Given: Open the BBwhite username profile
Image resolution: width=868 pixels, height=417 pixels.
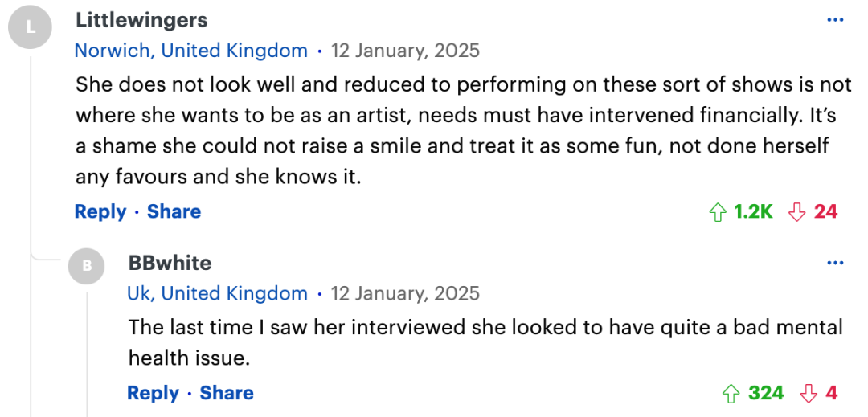Looking at the screenshot, I should coord(170,263).
